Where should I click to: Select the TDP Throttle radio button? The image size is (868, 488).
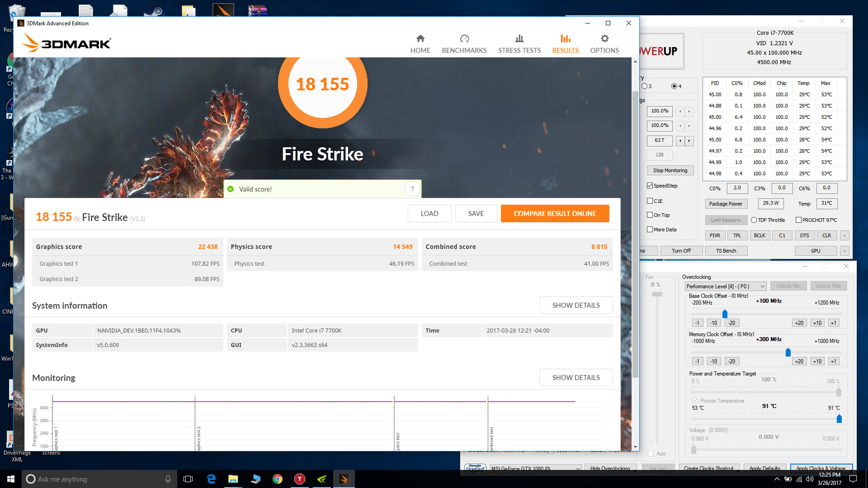[754, 220]
